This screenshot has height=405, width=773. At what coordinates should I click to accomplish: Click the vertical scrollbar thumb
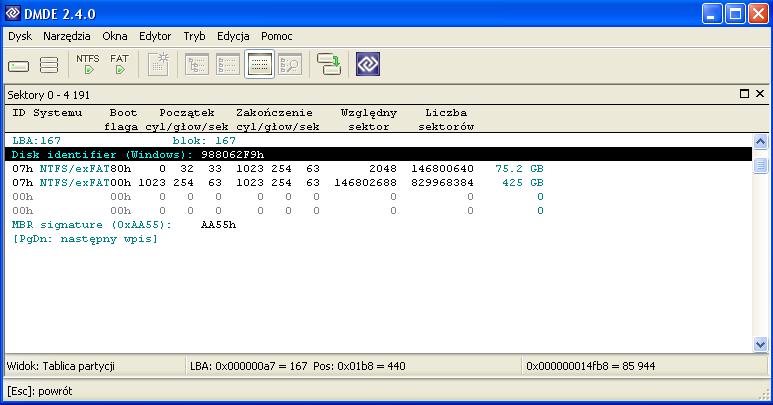pos(760,166)
